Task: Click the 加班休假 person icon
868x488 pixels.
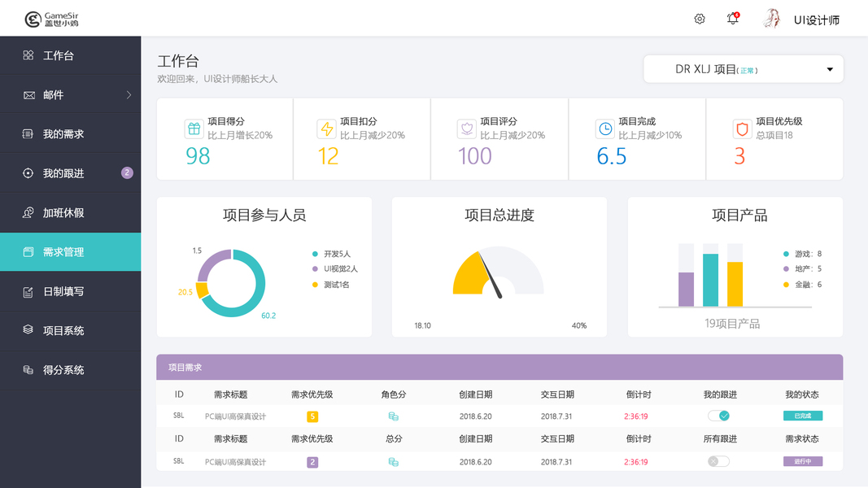Action: click(x=28, y=212)
